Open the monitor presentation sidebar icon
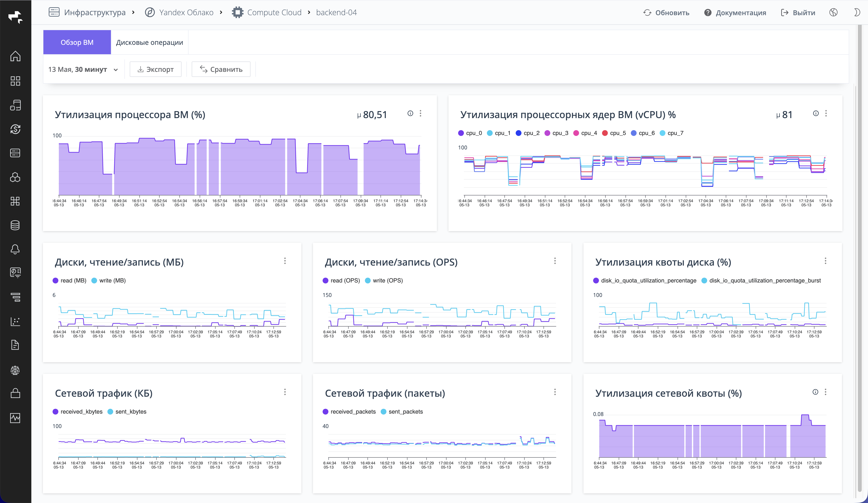The width and height of the screenshot is (868, 503). [15, 273]
